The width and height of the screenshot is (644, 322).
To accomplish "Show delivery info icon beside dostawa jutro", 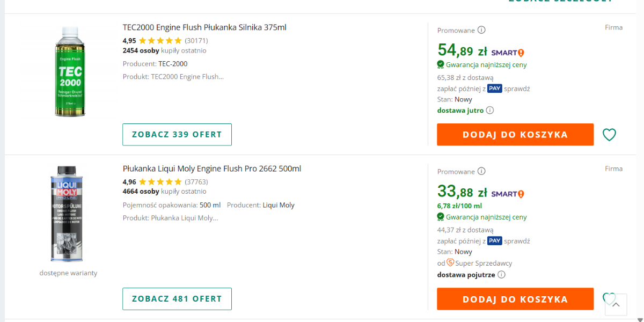I will 490,111.
